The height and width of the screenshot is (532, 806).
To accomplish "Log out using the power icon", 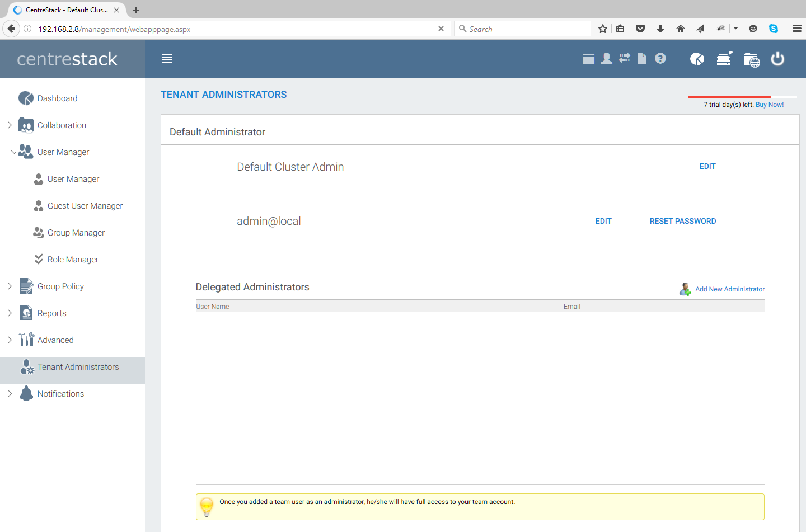I will point(777,58).
